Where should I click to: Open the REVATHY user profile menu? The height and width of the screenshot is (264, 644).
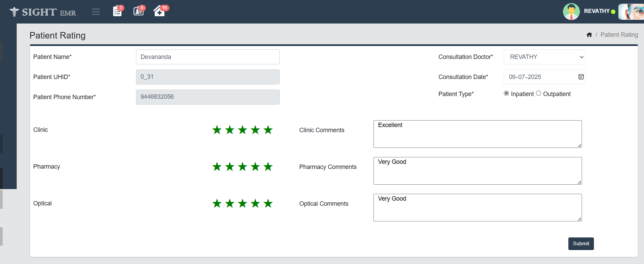point(597,11)
